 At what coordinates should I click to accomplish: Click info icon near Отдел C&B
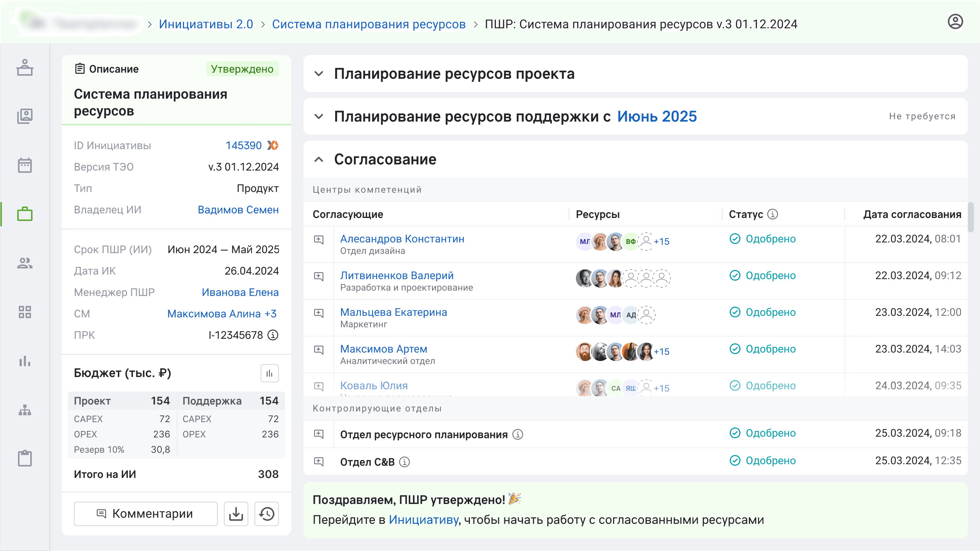click(x=404, y=462)
